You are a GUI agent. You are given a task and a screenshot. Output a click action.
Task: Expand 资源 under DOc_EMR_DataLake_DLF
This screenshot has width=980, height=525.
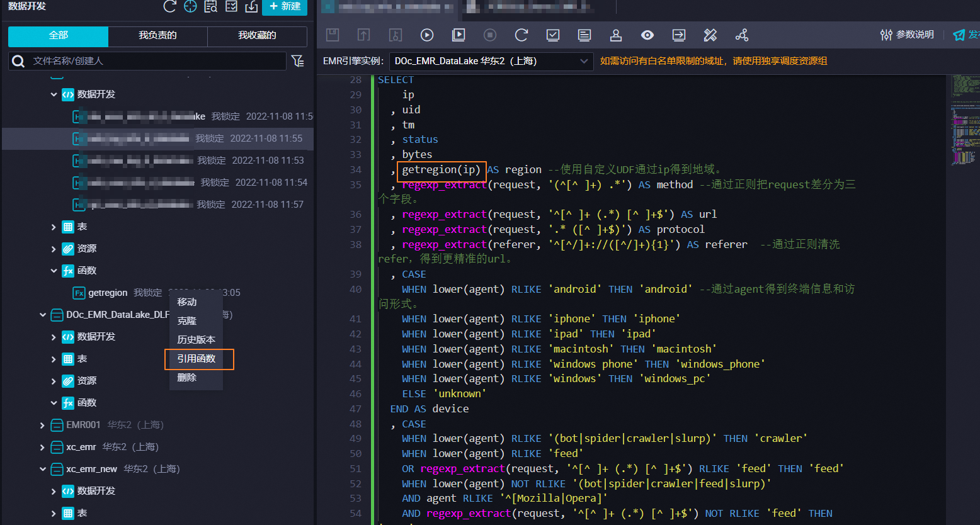click(54, 381)
